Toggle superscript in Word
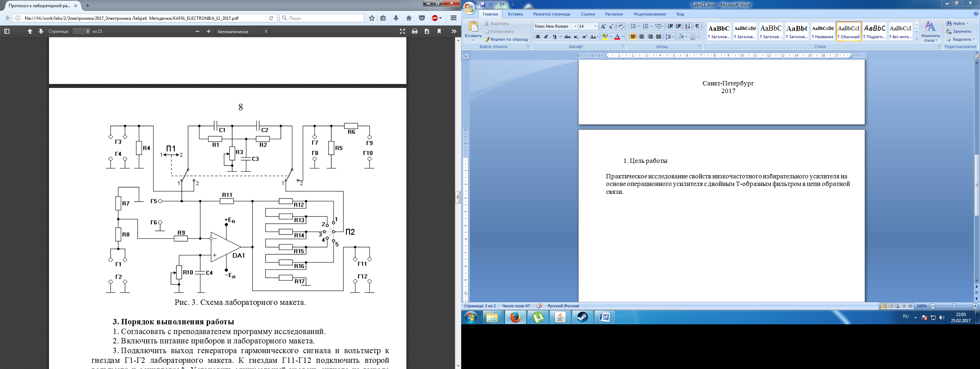This screenshot has width=980, height=369. point(585,37)
